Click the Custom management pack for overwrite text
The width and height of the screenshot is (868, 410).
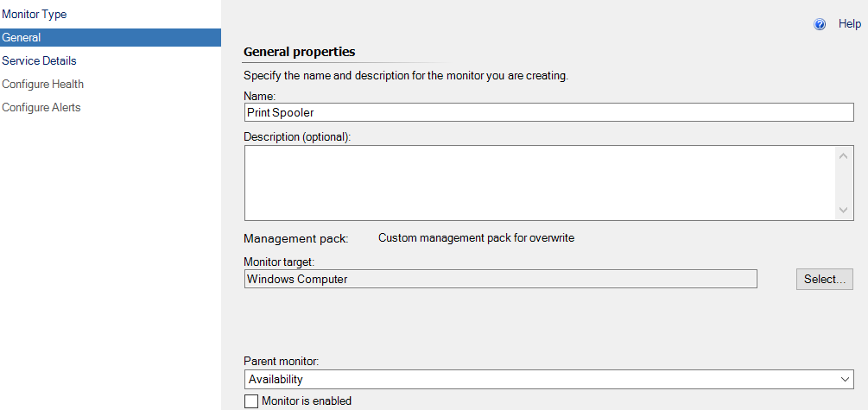(x=476, y=238)
